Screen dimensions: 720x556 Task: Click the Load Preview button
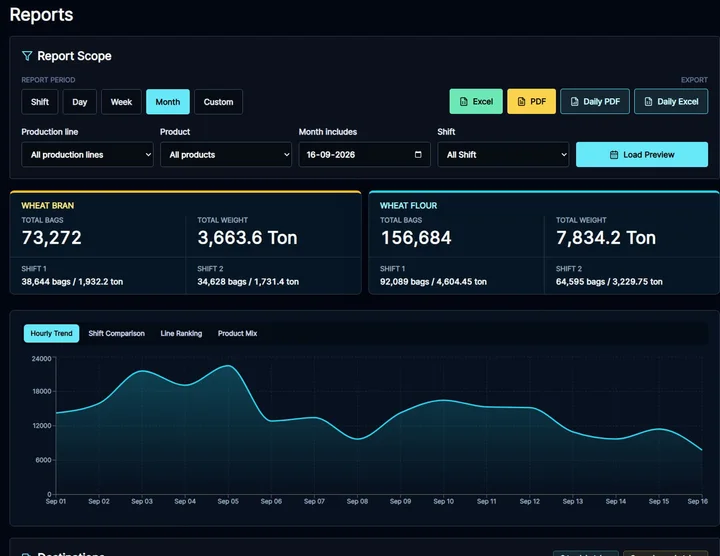pyautogui.click(x=642, y=154)
